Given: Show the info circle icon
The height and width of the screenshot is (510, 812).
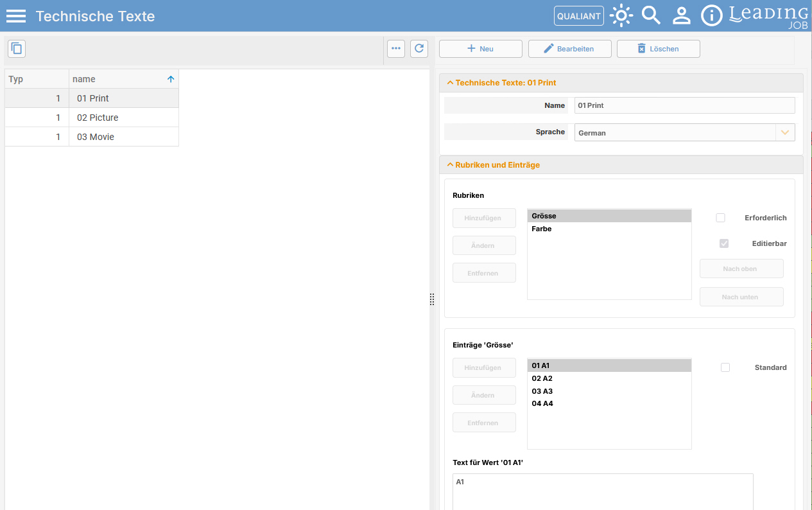Looking at the screenshot, I should pos(711,15).
